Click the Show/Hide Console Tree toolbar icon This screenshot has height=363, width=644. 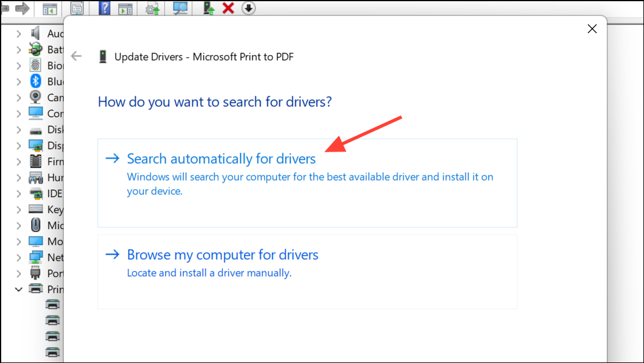(x=50, y=9)
